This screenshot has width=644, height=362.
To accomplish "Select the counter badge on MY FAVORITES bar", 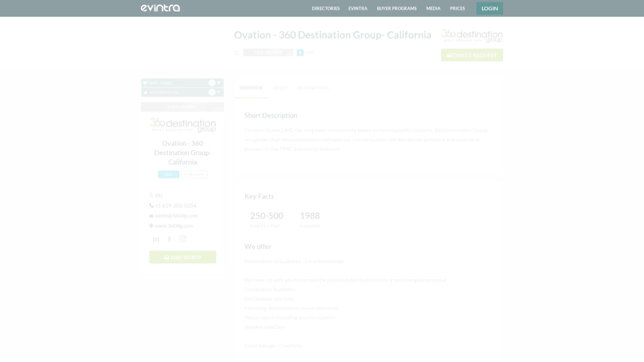I will (211, 93).
